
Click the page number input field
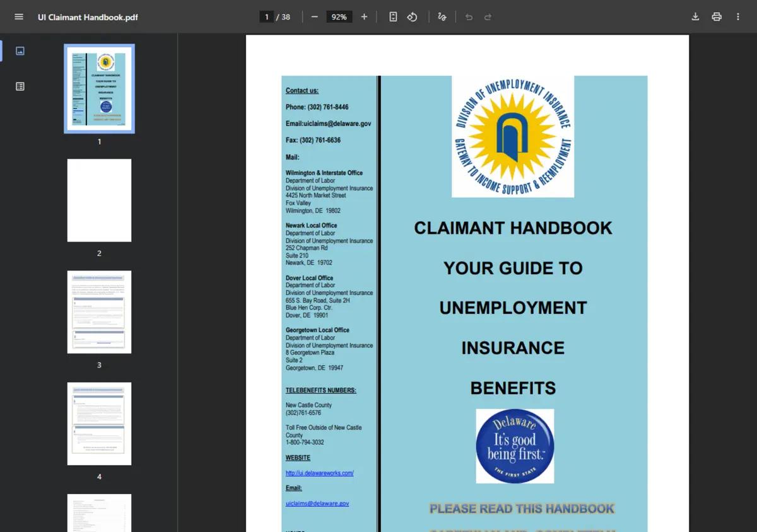[x=267, y=17]
